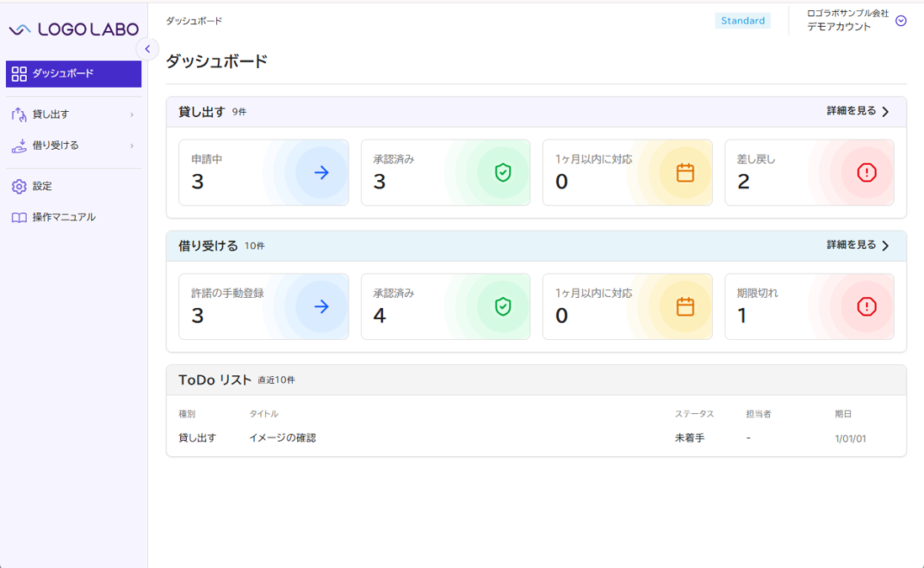Click the 担当者 column header
The height and width of the screenshot is (568, 924).
758,414
